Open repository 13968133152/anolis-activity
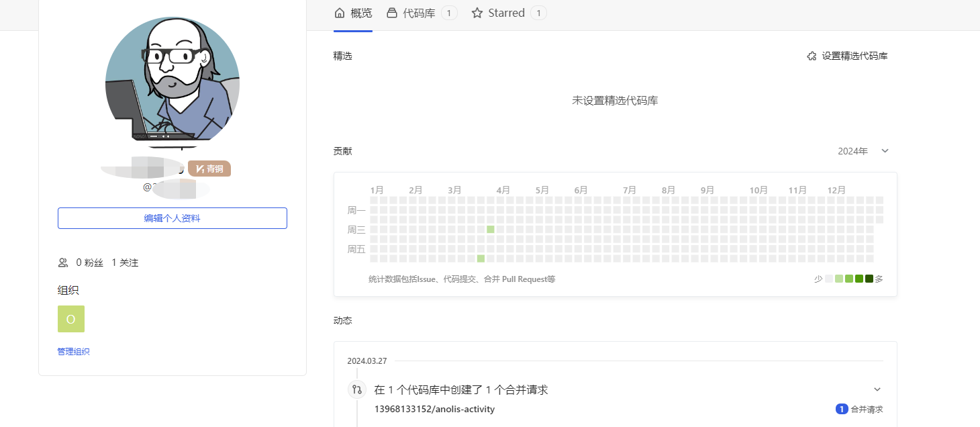 click(x=434, y=409)
